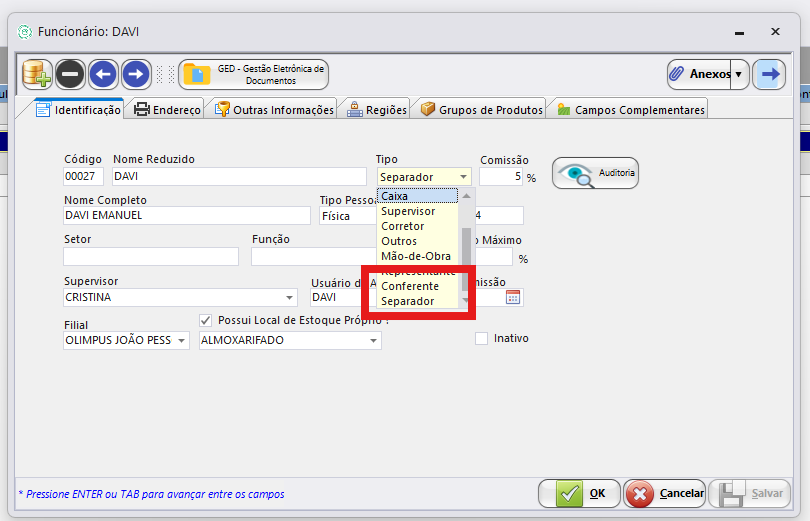
Task: Click the add new record database icon
Action: [37, 74]
